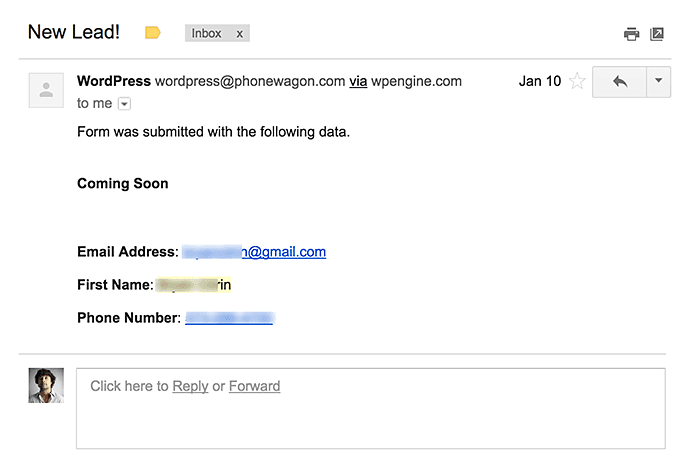Click the WordPress sender name
This screenshot has height=468, width=690.
click(114, 81)
